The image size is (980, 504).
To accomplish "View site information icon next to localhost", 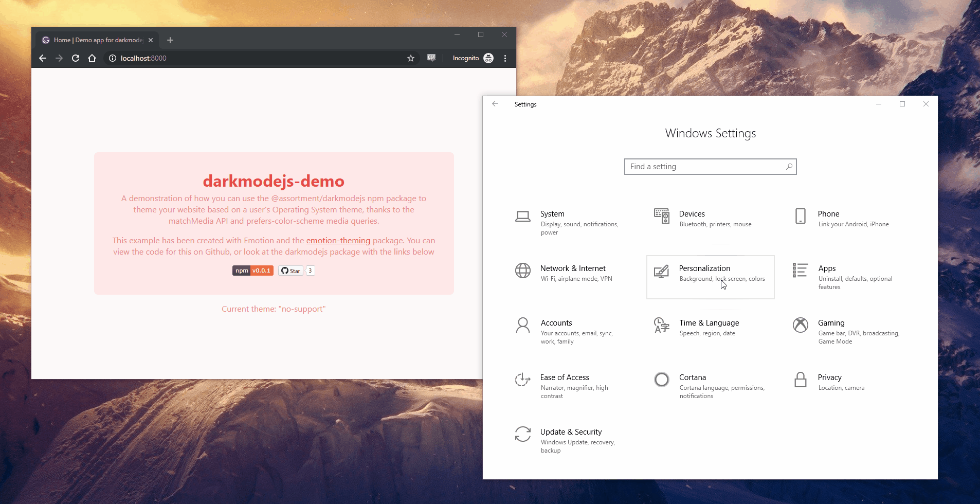I will pyautogui.click(x=113, y=58).
